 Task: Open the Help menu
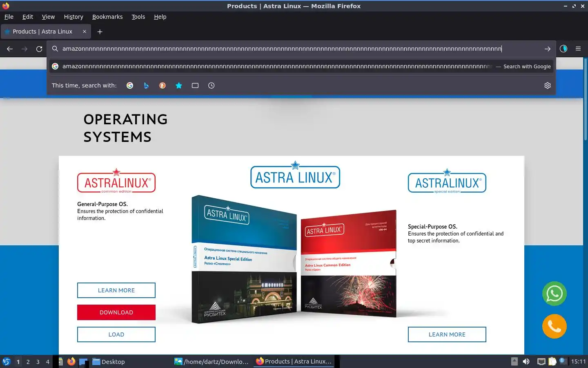160,17
